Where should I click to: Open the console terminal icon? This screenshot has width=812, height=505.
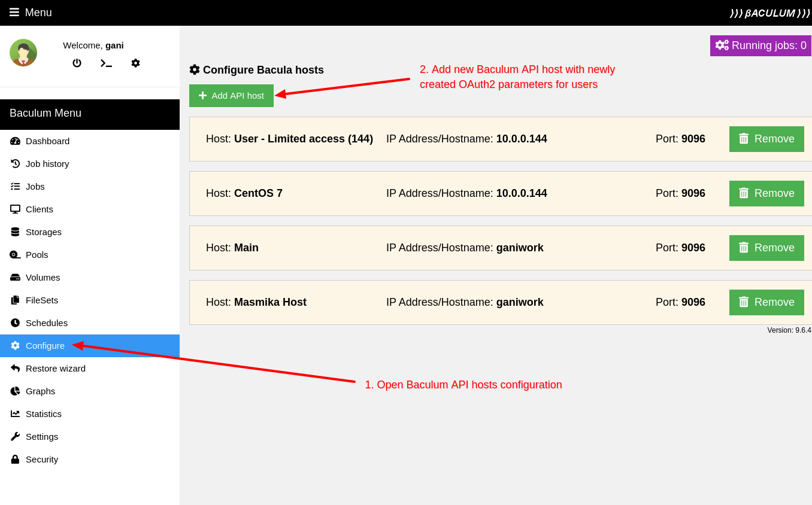pyautogui.click(x=106, y=63)
